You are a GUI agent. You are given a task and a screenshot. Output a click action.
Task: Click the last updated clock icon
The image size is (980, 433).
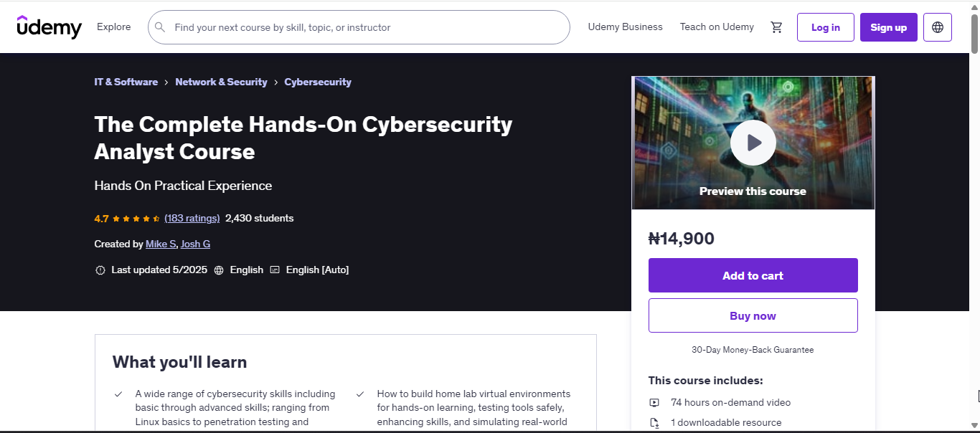pyautogui.click(x=100, y=270)
